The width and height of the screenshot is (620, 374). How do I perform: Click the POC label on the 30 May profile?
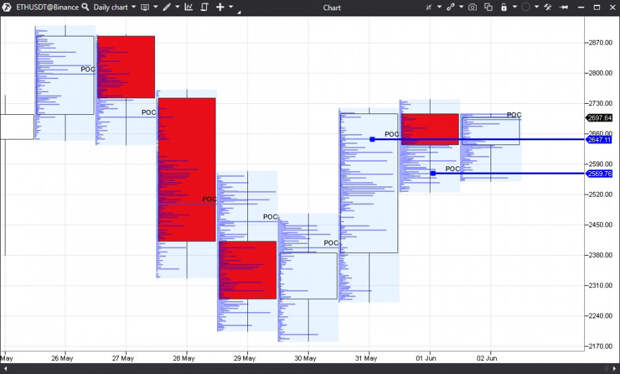coord(331,243)
